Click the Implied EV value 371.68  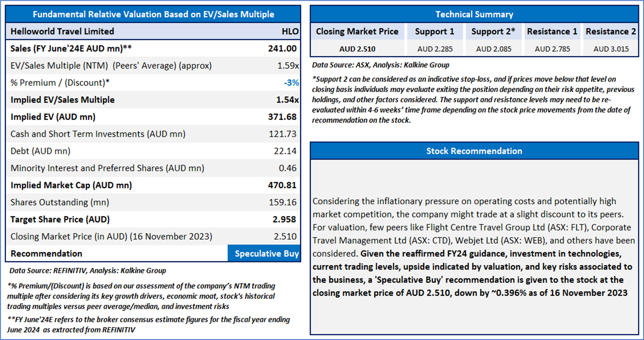pos(282,117)
